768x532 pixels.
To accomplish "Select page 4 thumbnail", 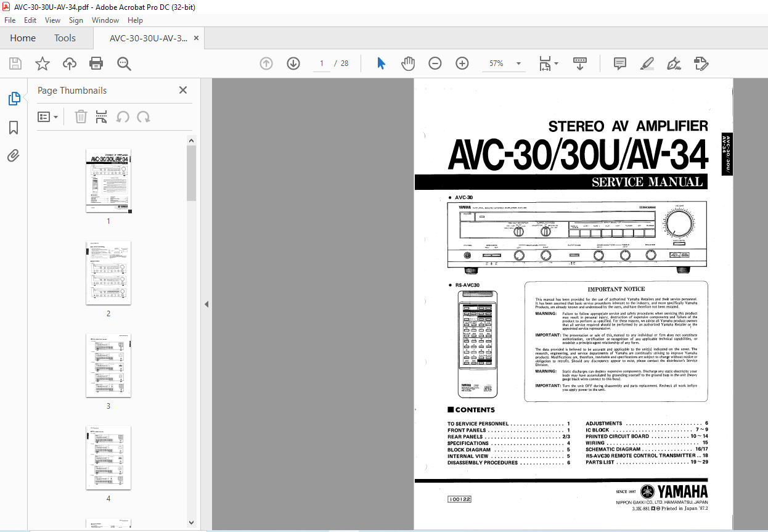I will click(108, 458).
